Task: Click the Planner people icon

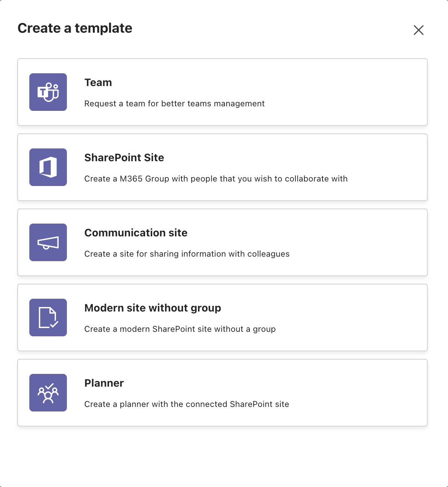Action: (x=48, y=393)
